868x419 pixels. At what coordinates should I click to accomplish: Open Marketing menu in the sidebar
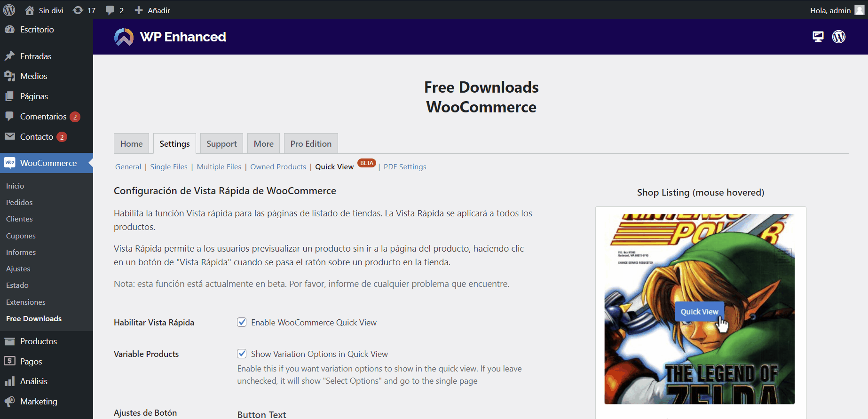[39, 402]
